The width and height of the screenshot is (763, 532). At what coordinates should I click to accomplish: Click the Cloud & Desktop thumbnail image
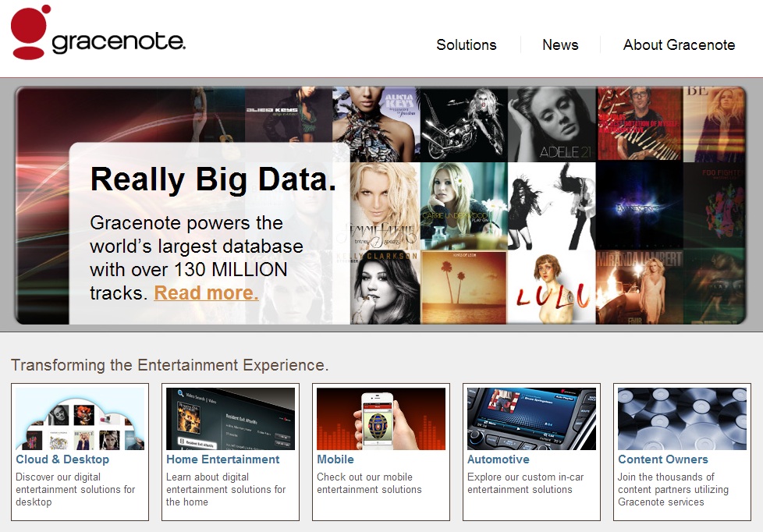(x=80, y=419)
